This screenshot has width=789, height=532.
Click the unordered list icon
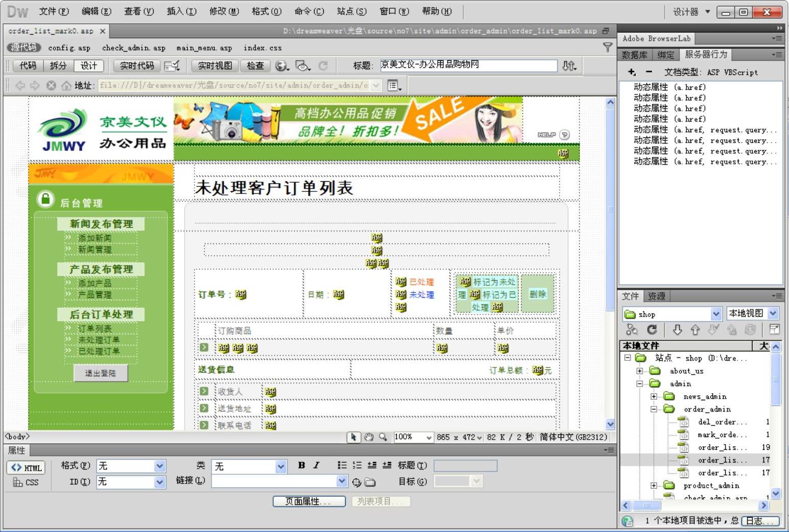click(x=342, y=465)
